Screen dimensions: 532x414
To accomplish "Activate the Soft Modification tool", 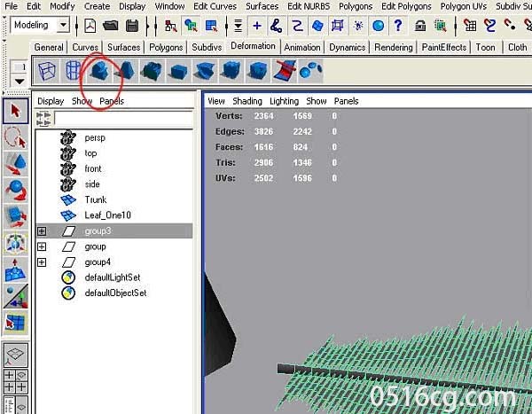I will [x=15, y=270].
